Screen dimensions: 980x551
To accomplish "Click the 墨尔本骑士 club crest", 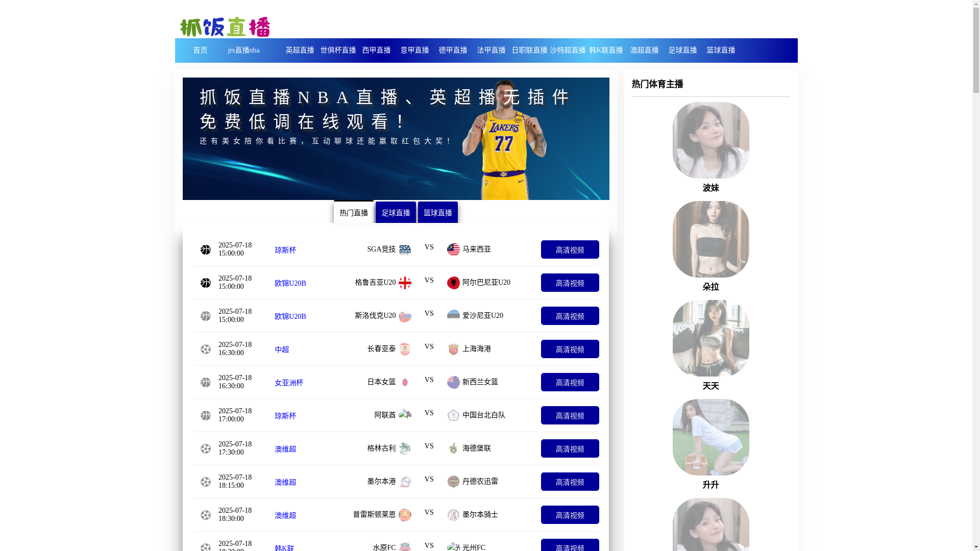I will tap(453, 515).
